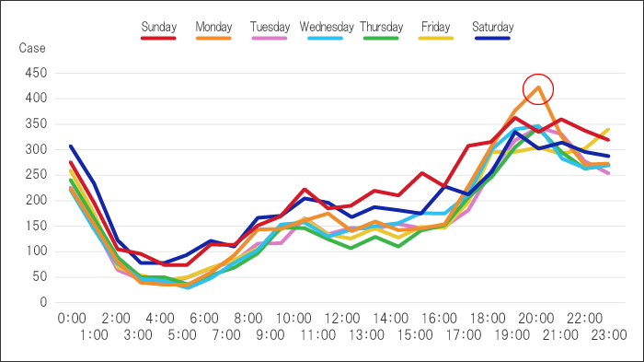Click the 450 y-axis label
This screenshot has width=644, height=362.
tap(36, 73)
